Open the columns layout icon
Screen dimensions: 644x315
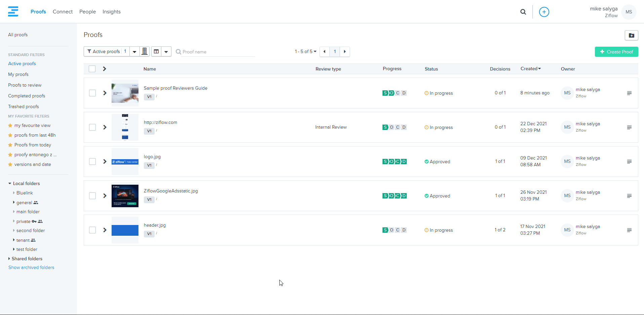156,51
